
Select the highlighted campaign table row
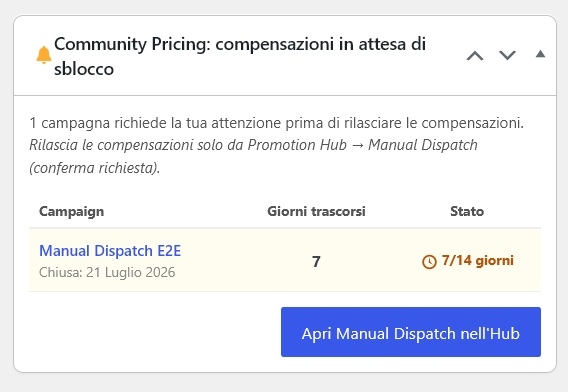click(x=285, y=260)
